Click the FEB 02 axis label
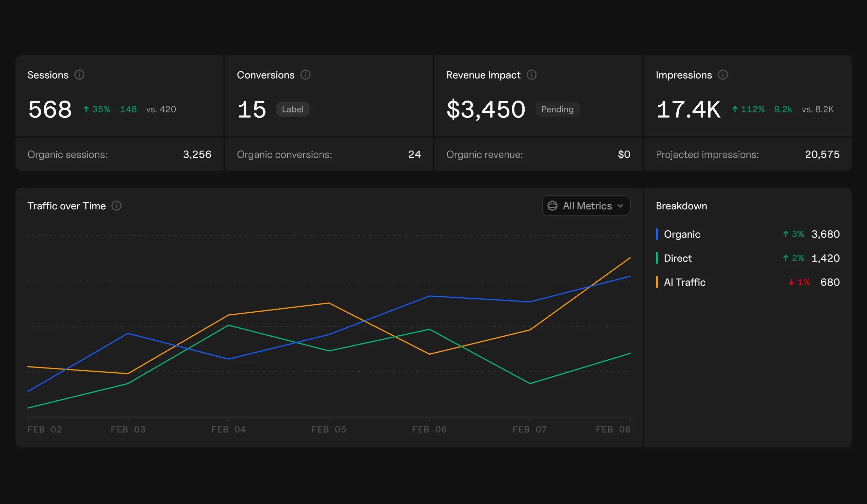The width and height of the screenshot is (867, 504). point(45,429)
